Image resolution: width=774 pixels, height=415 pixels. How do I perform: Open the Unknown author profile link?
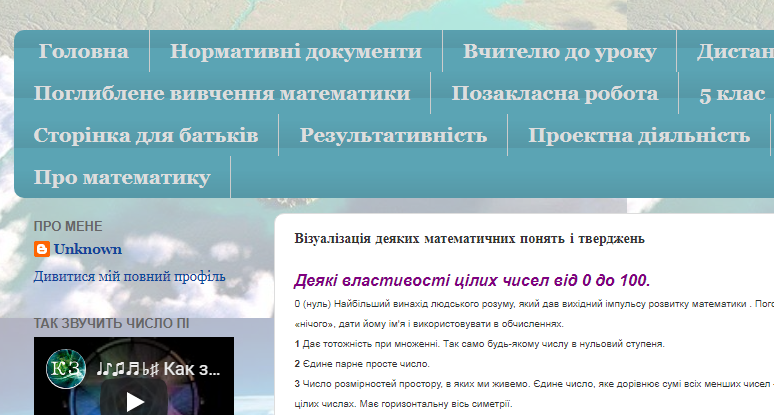(x=88, y=249)
